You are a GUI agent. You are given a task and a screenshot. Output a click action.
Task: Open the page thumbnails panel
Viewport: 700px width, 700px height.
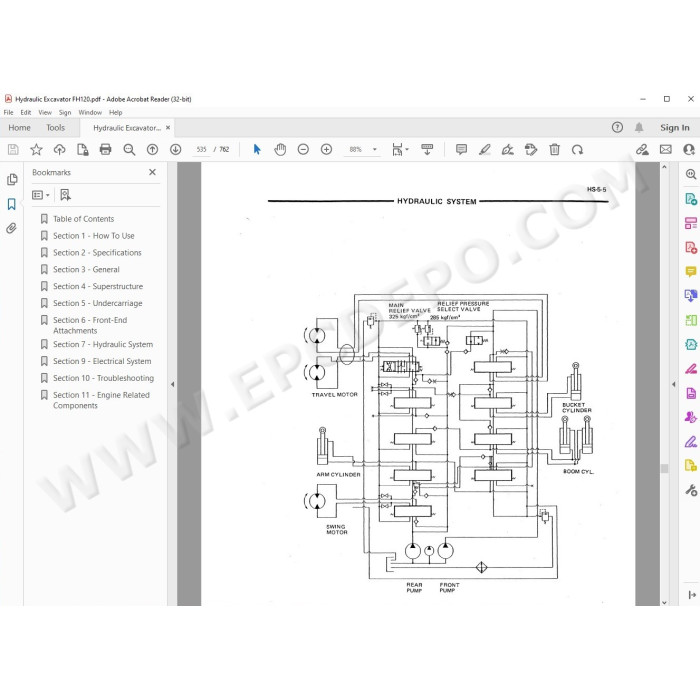(12, 179)
